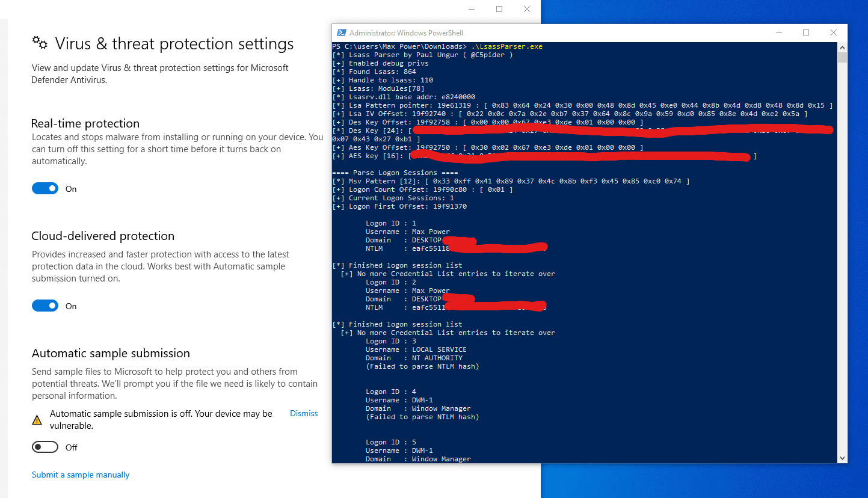Click the 'Lsa Pattern pointer: 19e61319' line
Screen dimensions: 868x498
coord(582,105)
